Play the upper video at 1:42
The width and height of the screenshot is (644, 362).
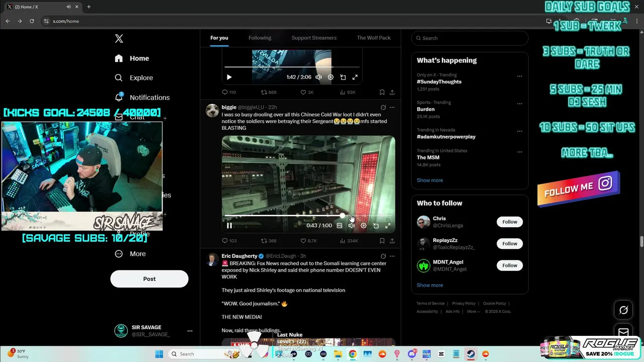229,77
